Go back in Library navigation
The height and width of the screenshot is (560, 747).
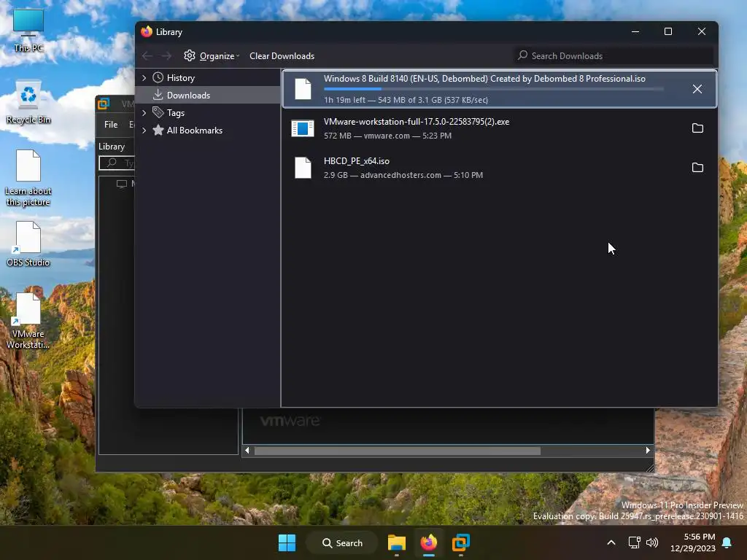tap(147, 56)
